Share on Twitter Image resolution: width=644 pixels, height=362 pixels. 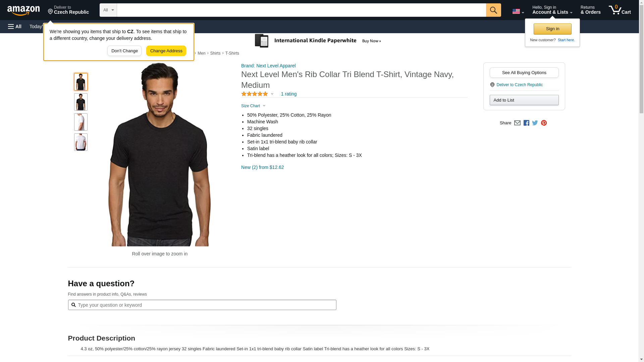[x=535, y=123]
